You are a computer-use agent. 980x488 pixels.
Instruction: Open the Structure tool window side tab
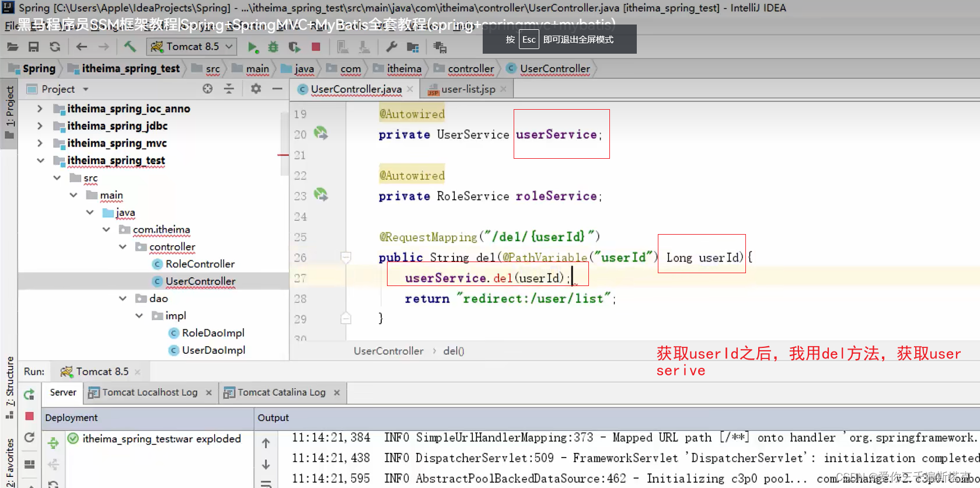[x=9, y=386]
